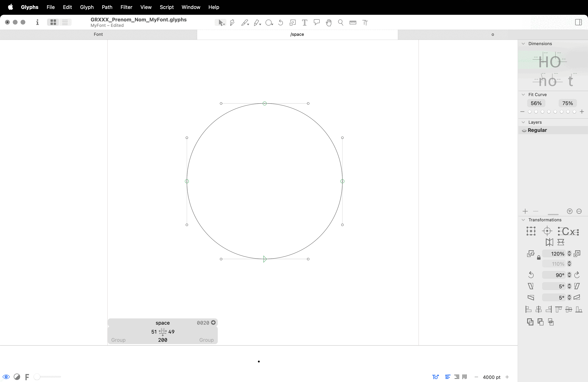Select the Primitives circle tool

(x=269, y=23)
